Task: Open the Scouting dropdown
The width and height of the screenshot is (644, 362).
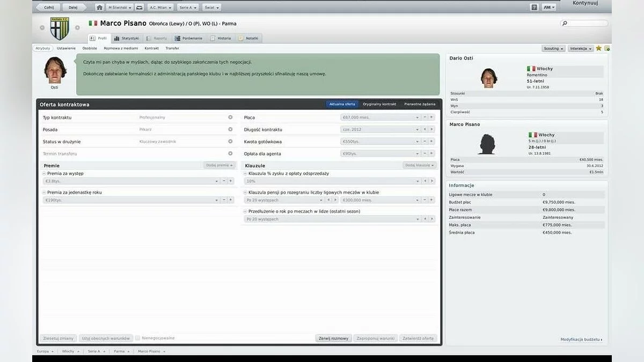Action: (553, 48)
